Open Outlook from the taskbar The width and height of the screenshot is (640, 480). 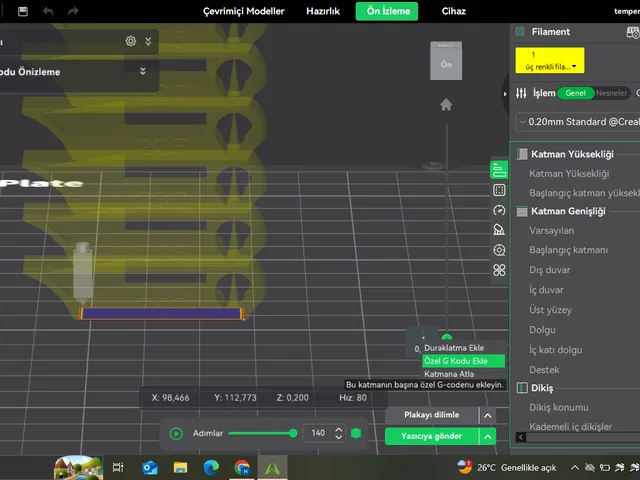pyautogui.click(x=150, y=467)
